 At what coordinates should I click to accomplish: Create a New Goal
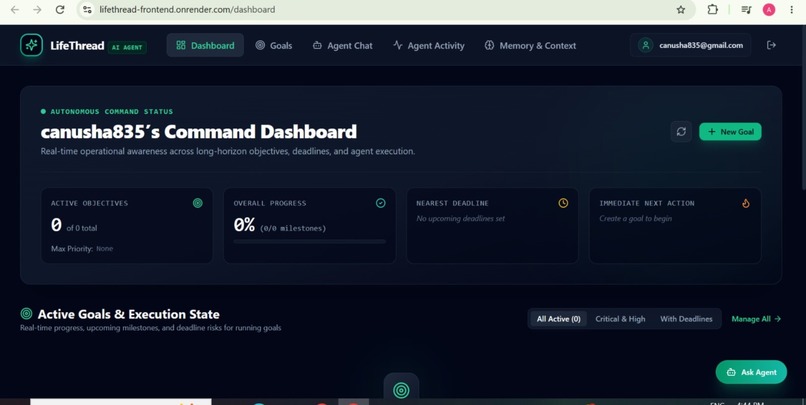730,132
